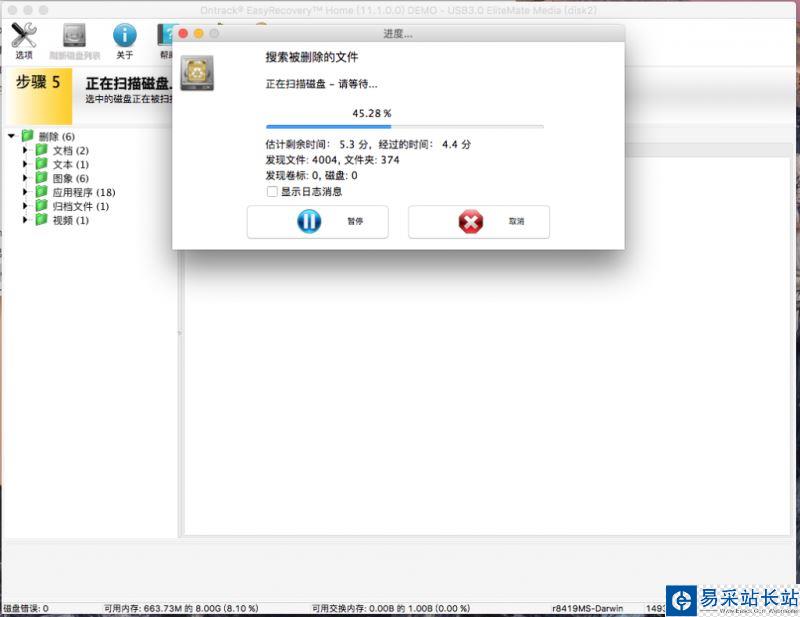Click the 关于 toolbar label
Screen dimensions: 800x617
[124, 55]
